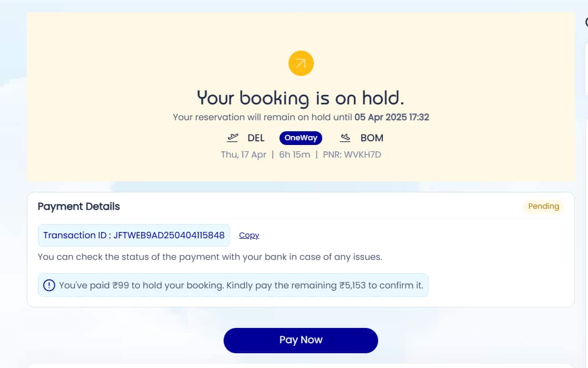Viewport: 588px width, 368px height.
Task: Click the Pending status badge
Action: (x=543, y=206)
